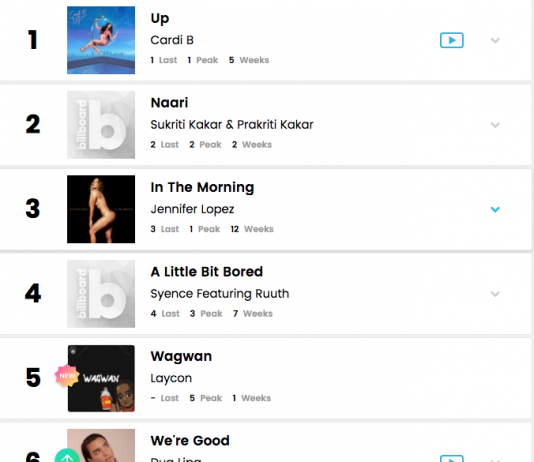Play the video for Up by Cardi B
This screenshot has height=462, width=534.
tap(452, 40)
